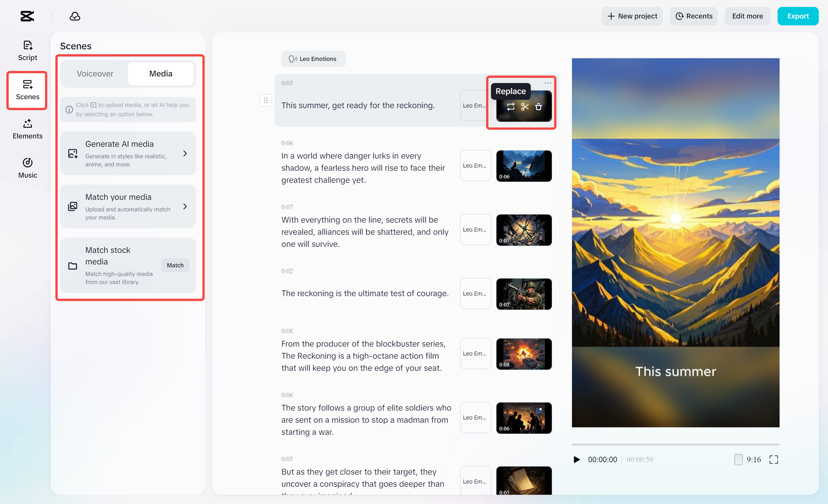Open the 9:16 aspect ratio selector
The width and height of the screenshot is (828, 504).
pos(748,459)
